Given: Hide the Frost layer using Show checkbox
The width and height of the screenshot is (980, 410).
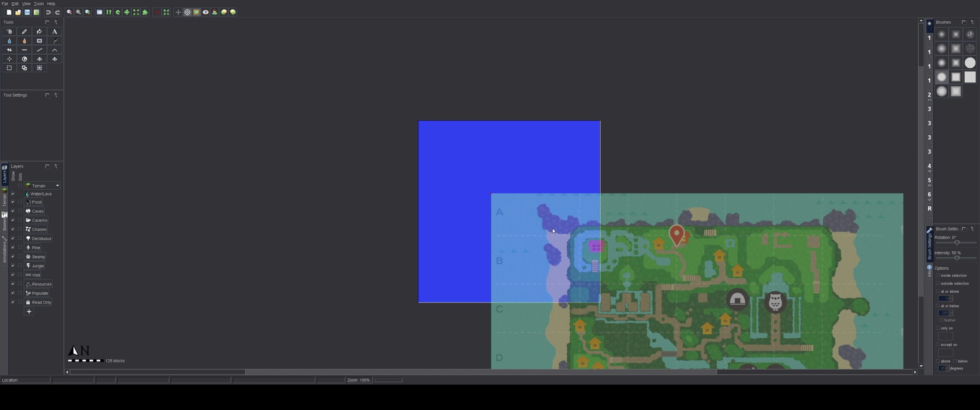Looking at the screenshot, I should click(x=13, y=202).
